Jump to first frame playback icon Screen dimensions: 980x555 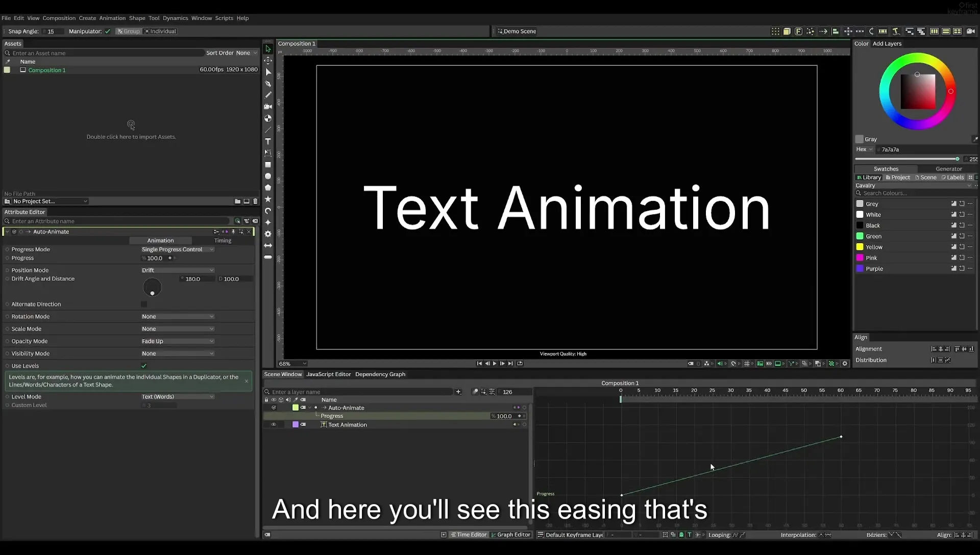[479, 364]
